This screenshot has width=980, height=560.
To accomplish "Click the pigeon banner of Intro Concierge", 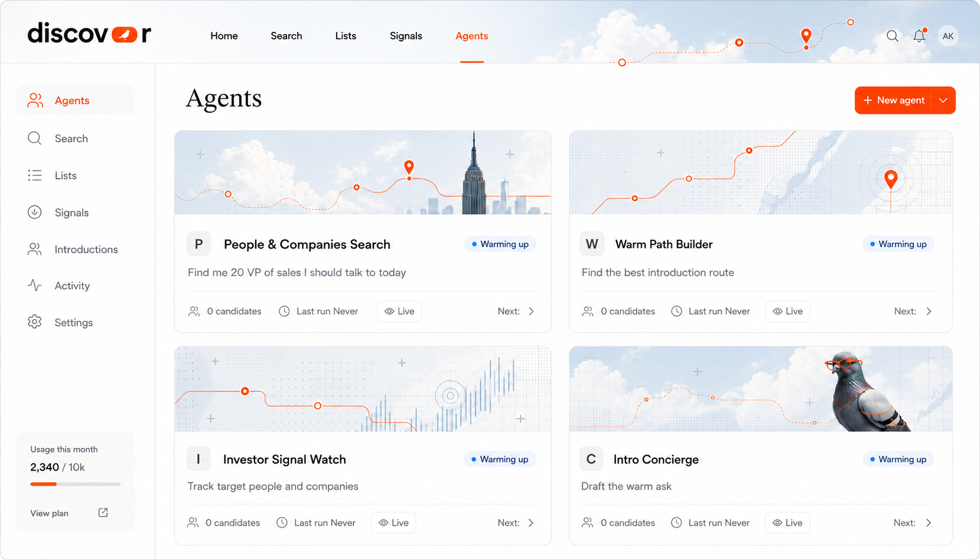I will [761, 389].
